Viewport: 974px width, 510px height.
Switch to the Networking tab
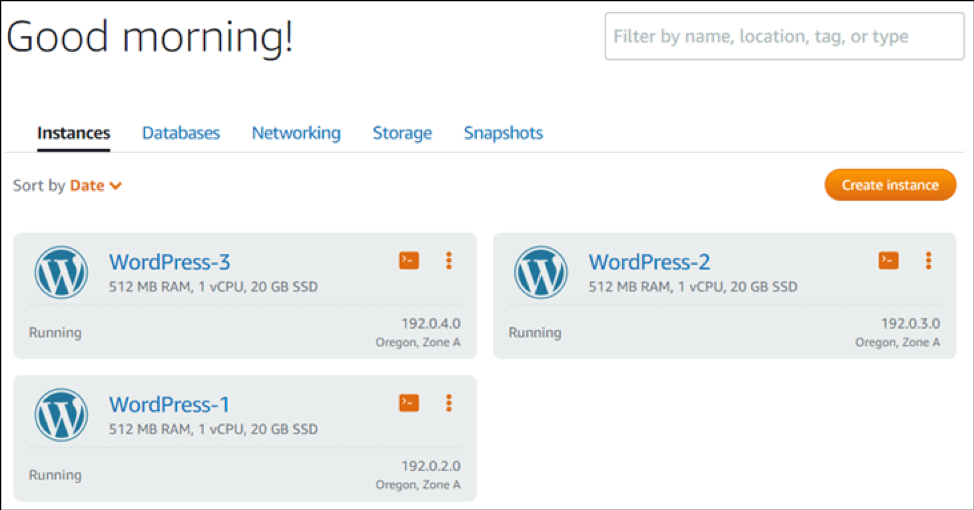tap(296, 133)
